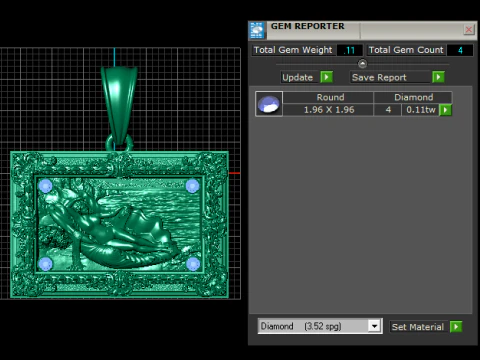Click green arrow beside 0.11tw

point(445,110)
